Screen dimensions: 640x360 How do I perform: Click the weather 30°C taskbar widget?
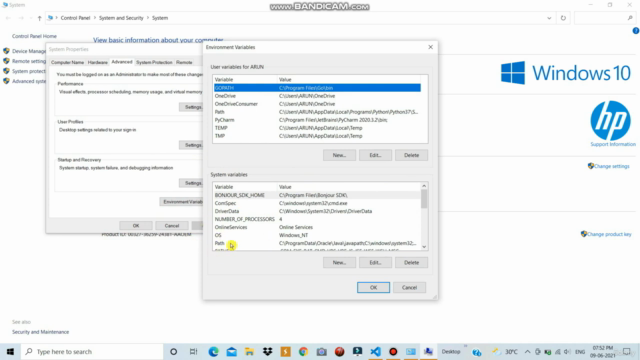pos(505,351)
